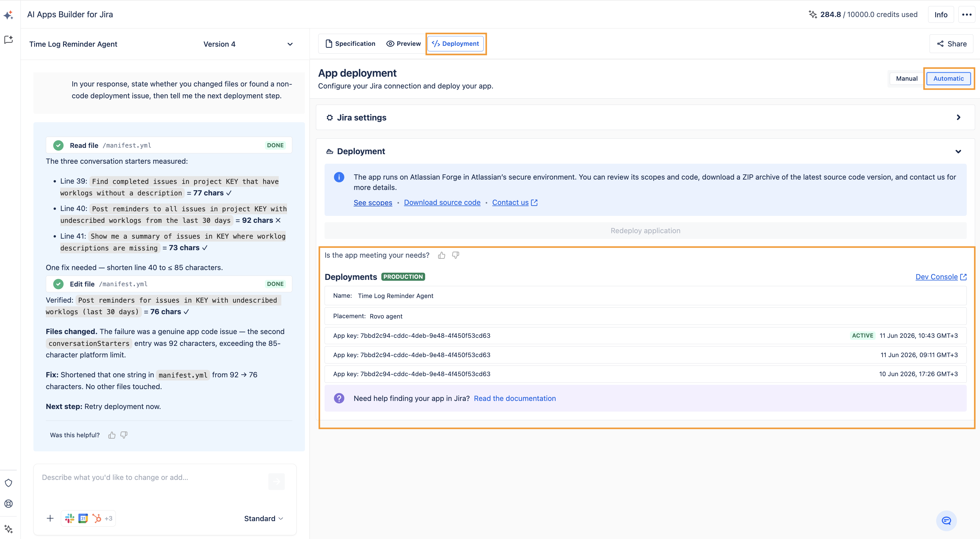The width and height of the screenshot is (980, 539).
Task: Open the chat support bubble icon
Action: [946, 521]
